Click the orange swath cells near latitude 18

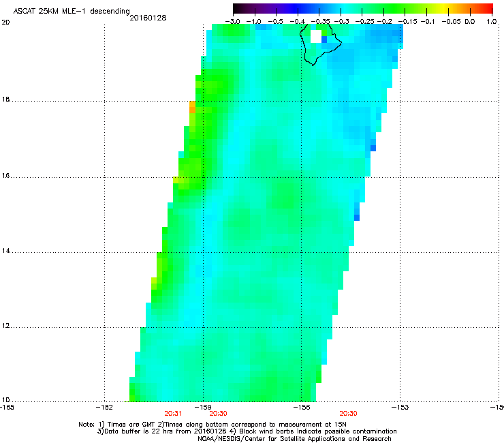192,107
